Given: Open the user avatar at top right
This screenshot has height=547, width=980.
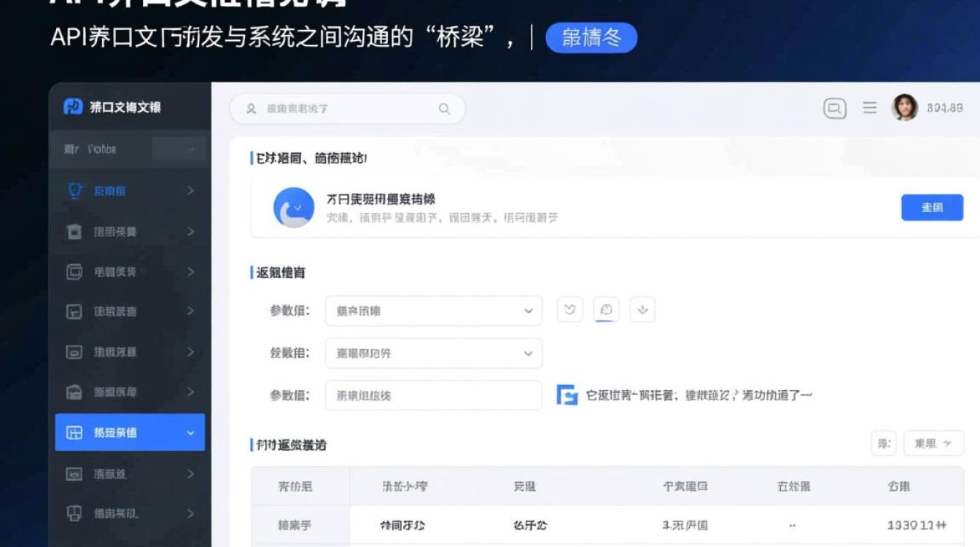Looking at the screenshot, I should point(905,108).
